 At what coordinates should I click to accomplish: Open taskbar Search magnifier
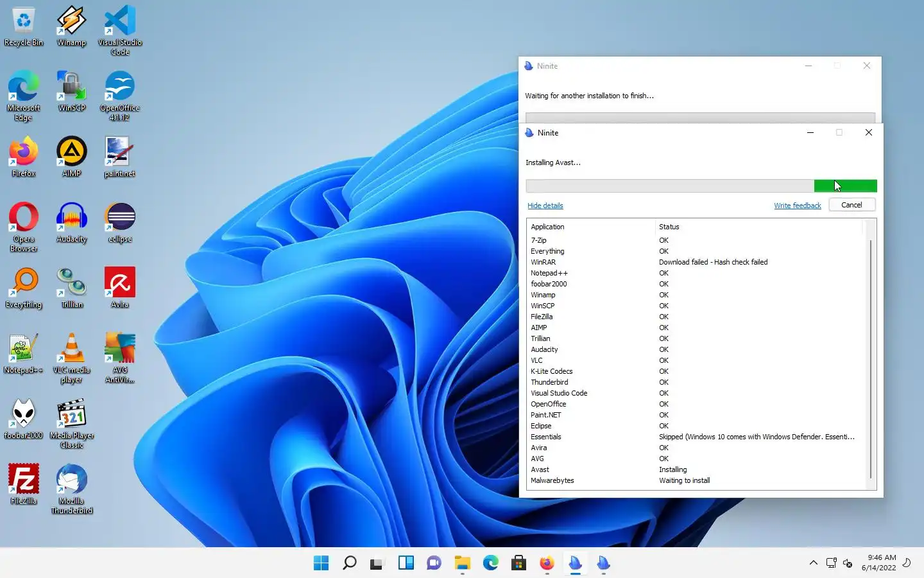tap(350, 563)
